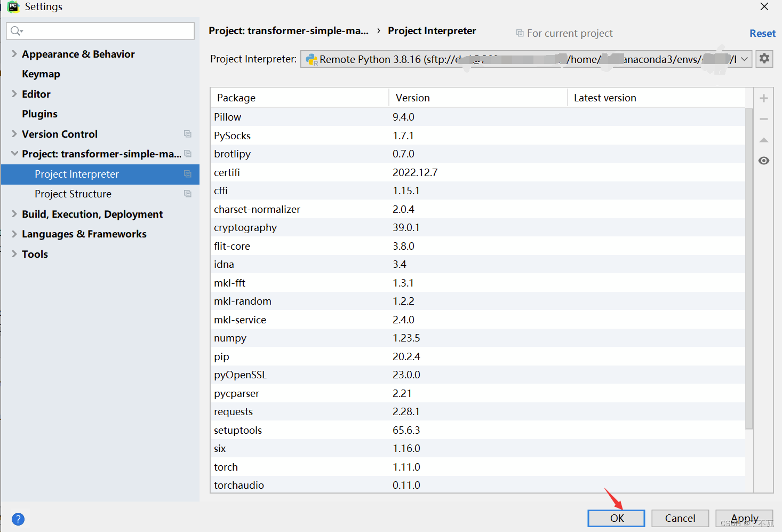782x532 pixels.
Task: Click the Reset link
Action: 762,33
